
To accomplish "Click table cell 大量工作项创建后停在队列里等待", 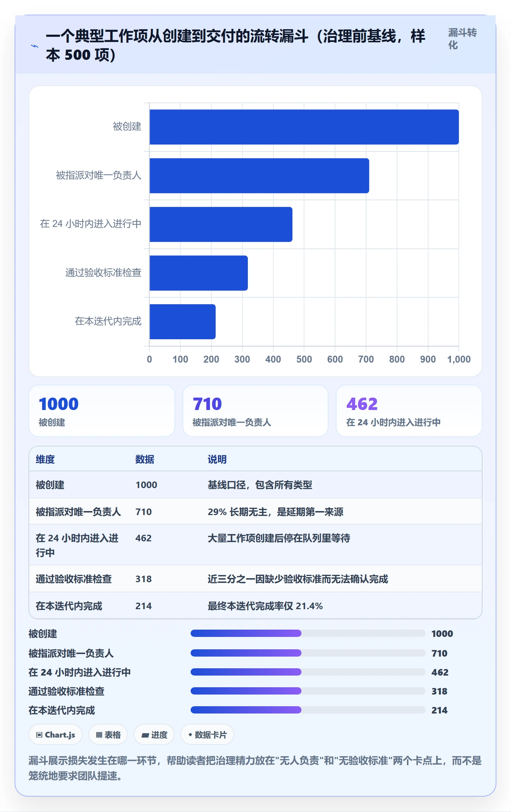I will tap(279, 538).
